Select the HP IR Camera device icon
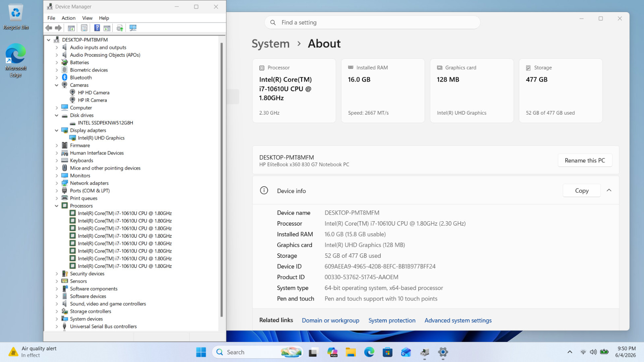This screenshot has width=644, height=362. point(72,100)
